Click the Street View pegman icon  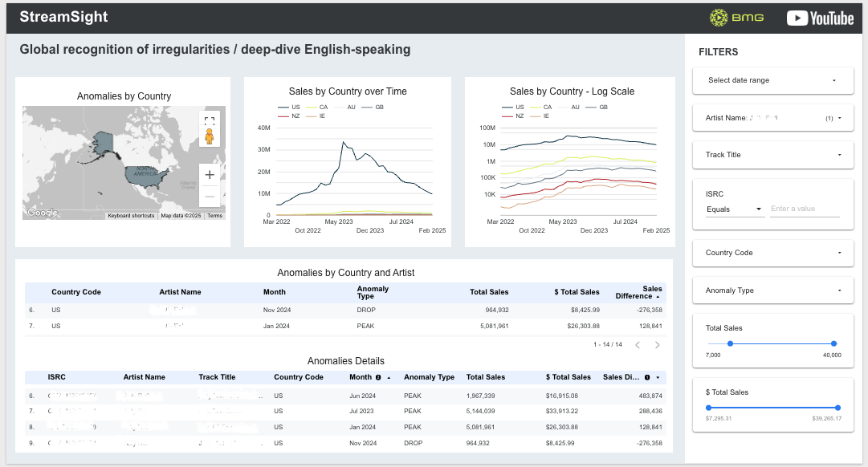210,137
